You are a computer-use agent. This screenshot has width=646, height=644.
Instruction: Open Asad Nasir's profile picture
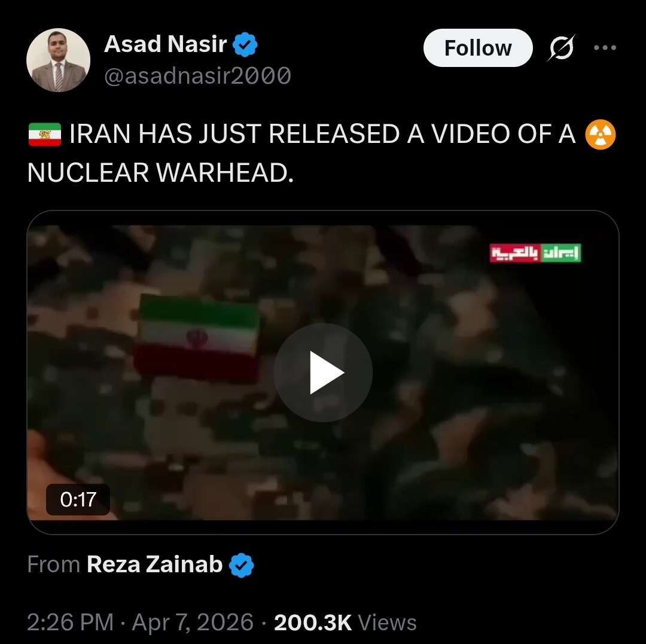(58, 60)
